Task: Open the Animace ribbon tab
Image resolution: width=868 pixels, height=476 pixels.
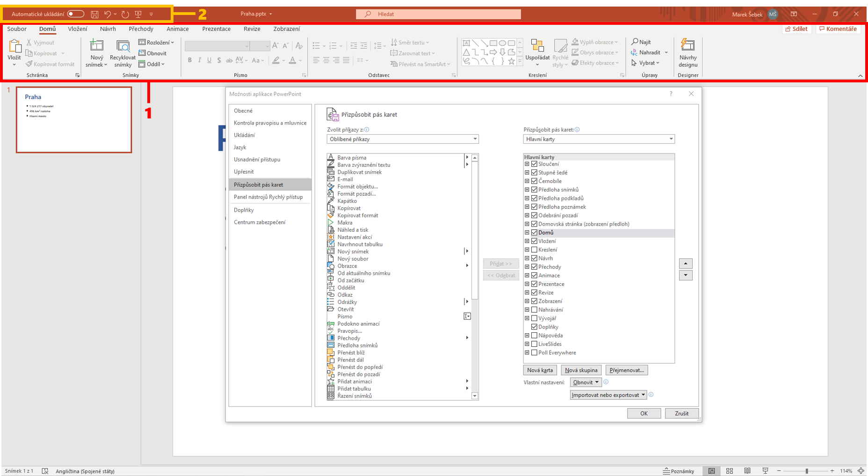Action: 178,29
